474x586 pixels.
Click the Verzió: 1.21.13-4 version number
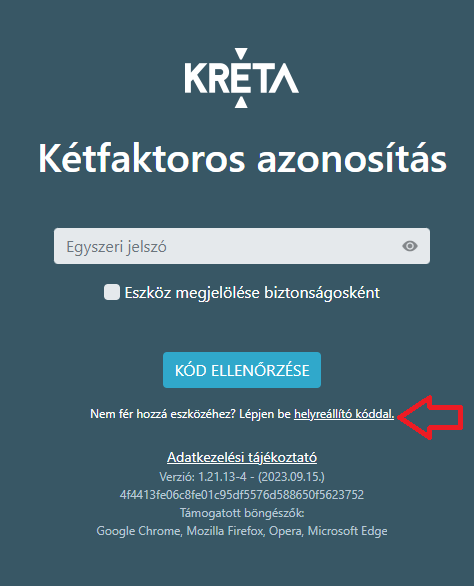click(x=203, y=476)
